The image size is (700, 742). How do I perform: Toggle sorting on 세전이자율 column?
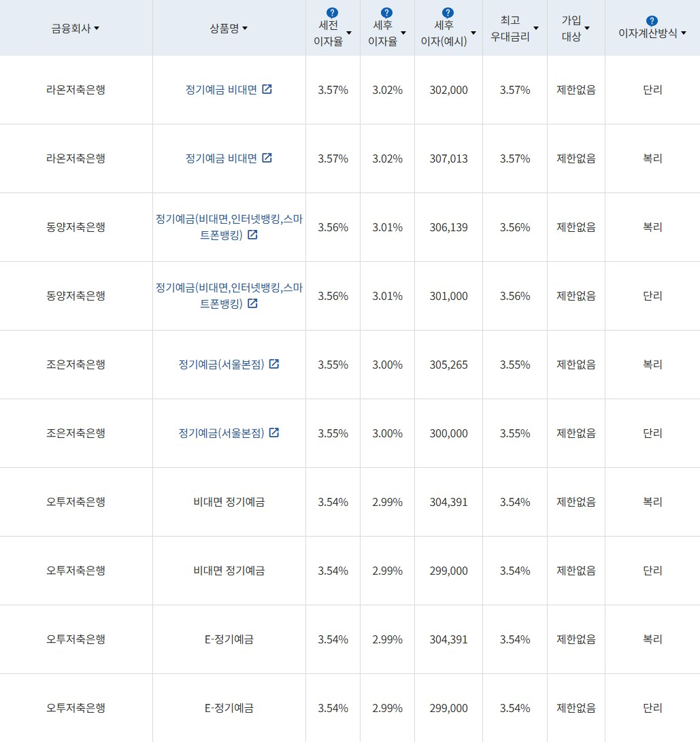[349, 31]
